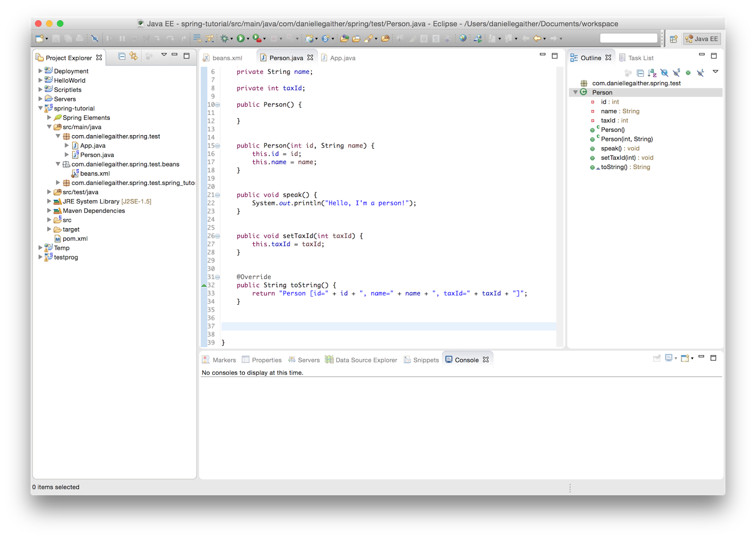
Task: Expand the Maven Dependencies node
Action: [49, 211]
